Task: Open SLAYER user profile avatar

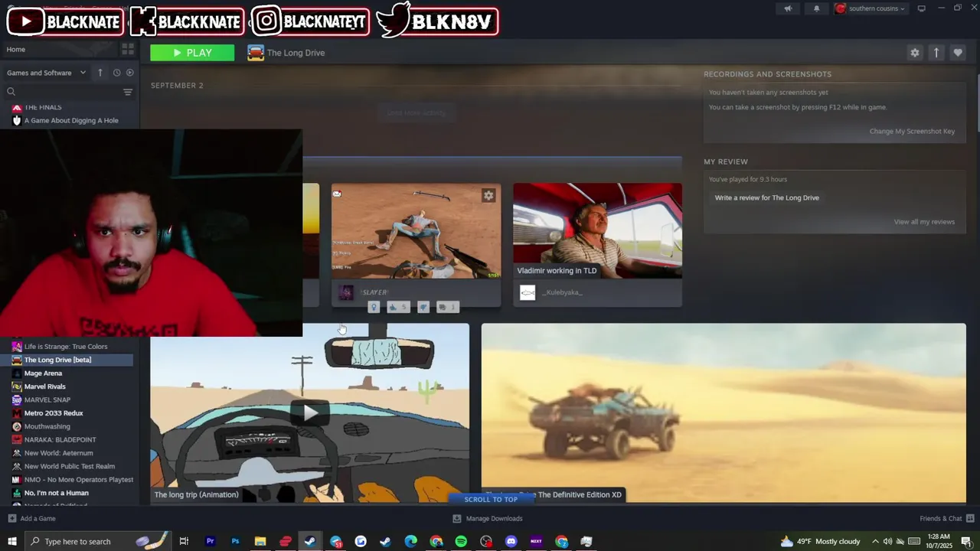Action: point(346,292)
